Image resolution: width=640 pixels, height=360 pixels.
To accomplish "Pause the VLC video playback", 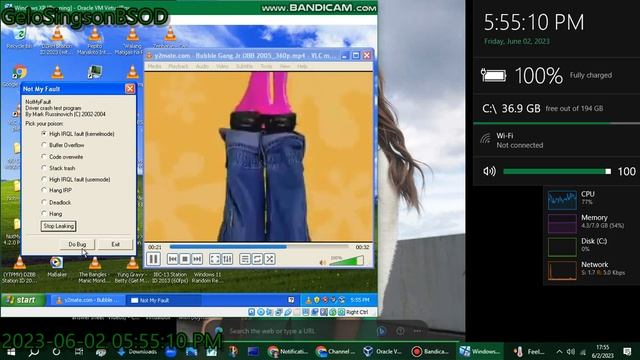I will [x=153, y=259].
